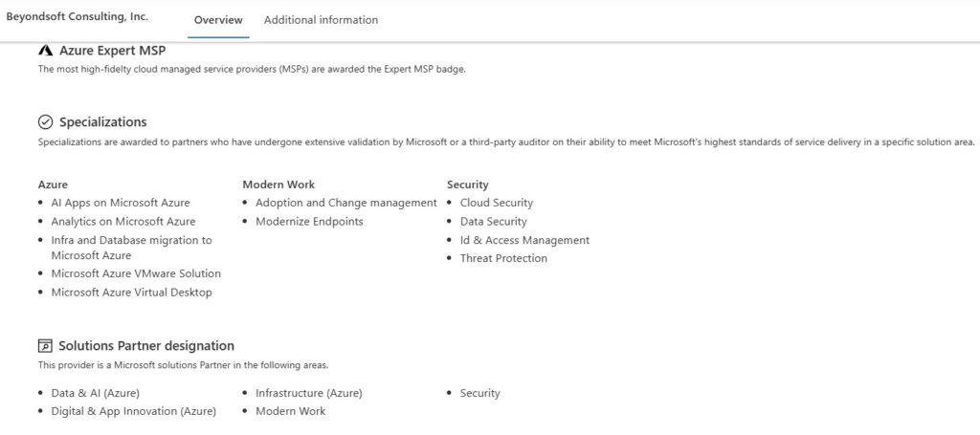Click Data & AI (Azure) designation
Image resolution: width=980 pixels, height=435 pixels.
(96, 393)
